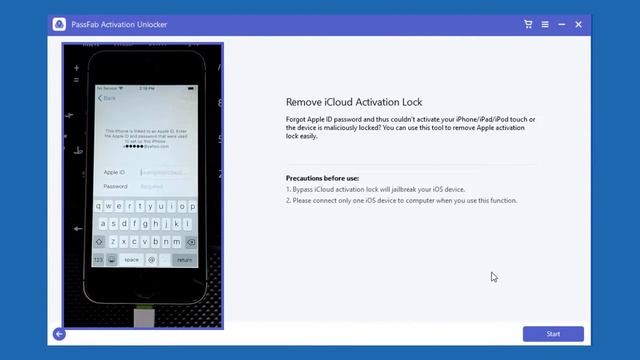
Task: Click the jailbreak precaution line 1
Action: click(x=376, y=189)
